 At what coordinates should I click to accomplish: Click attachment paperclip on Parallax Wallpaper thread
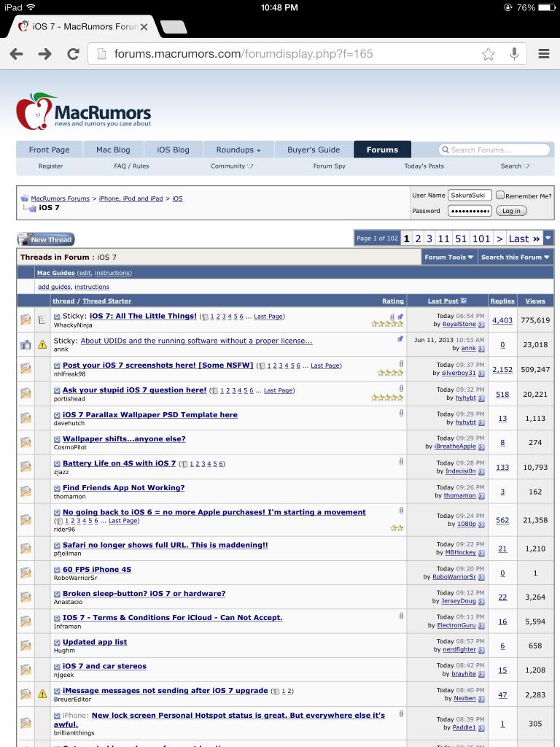point(401,413)
